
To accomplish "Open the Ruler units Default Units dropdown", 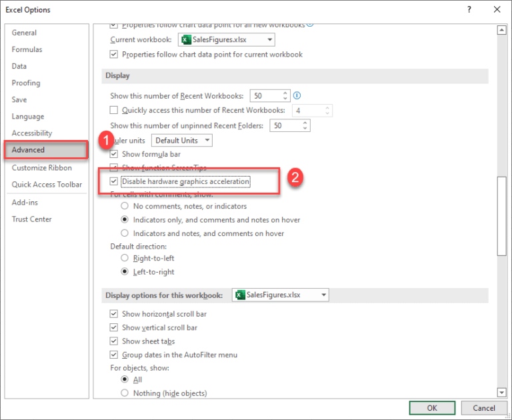I will pos(182,141).
